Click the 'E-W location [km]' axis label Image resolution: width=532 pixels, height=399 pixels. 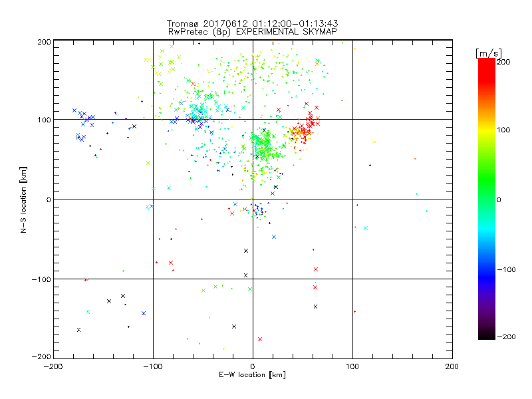coord(252,375)
